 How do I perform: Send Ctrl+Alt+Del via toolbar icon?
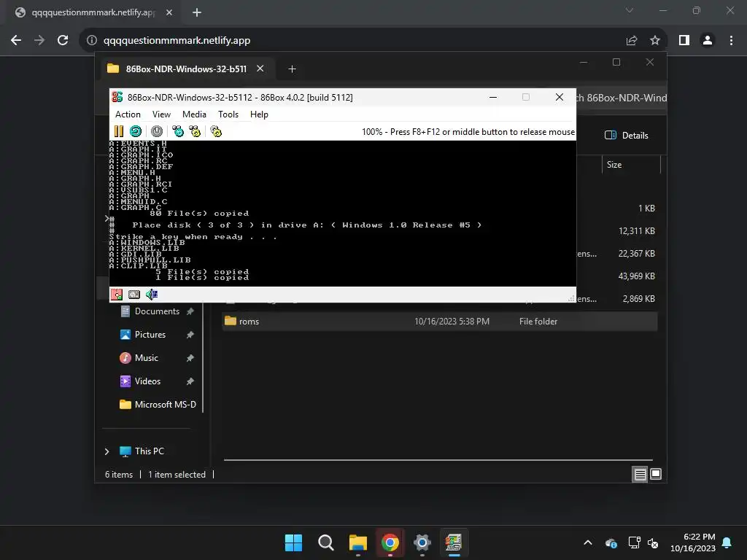[178, 131]
